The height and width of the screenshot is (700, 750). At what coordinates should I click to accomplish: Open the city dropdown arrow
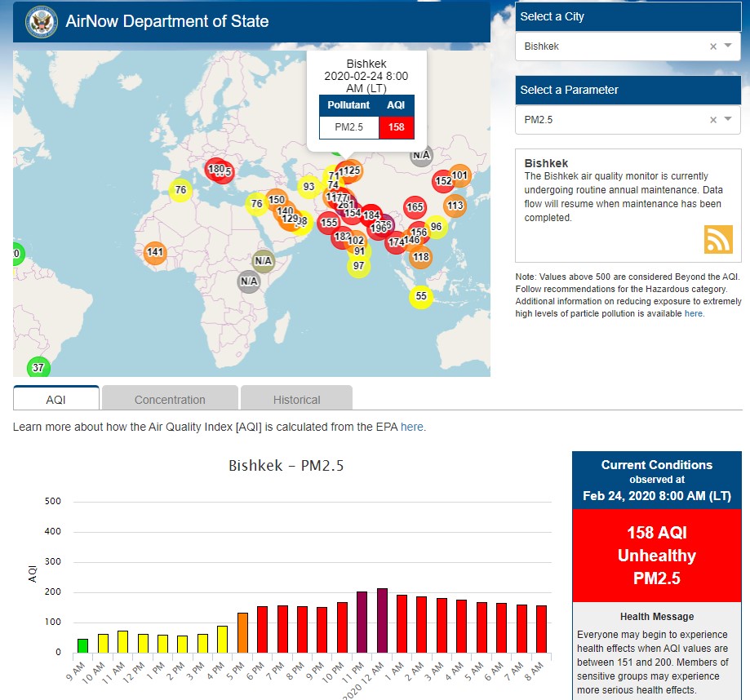(728, 47)
